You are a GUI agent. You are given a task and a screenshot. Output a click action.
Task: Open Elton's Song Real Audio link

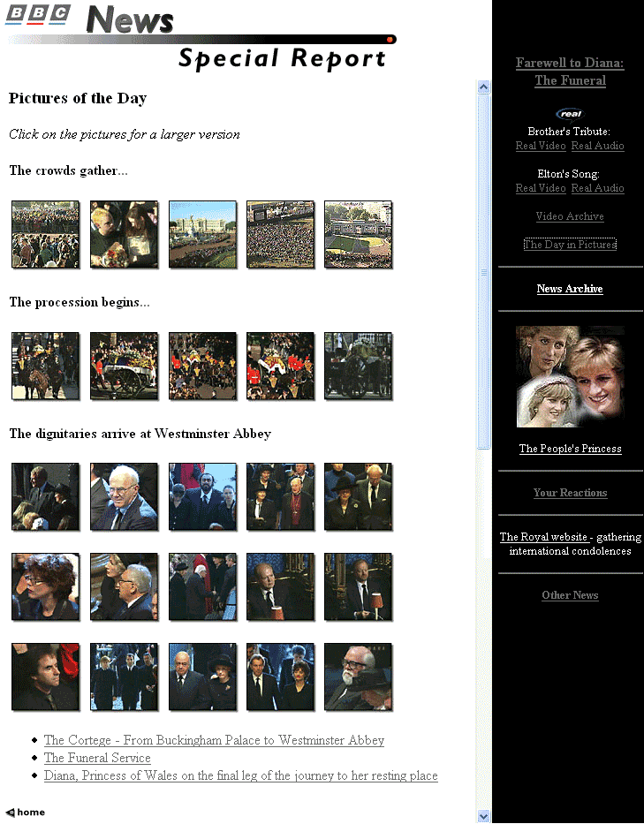coord(598,188)
